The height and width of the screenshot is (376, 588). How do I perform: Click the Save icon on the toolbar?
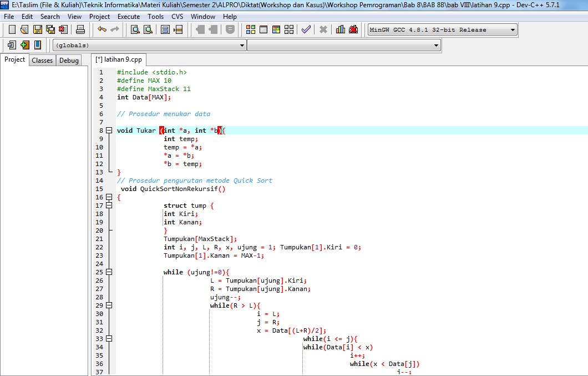point(37,29)
